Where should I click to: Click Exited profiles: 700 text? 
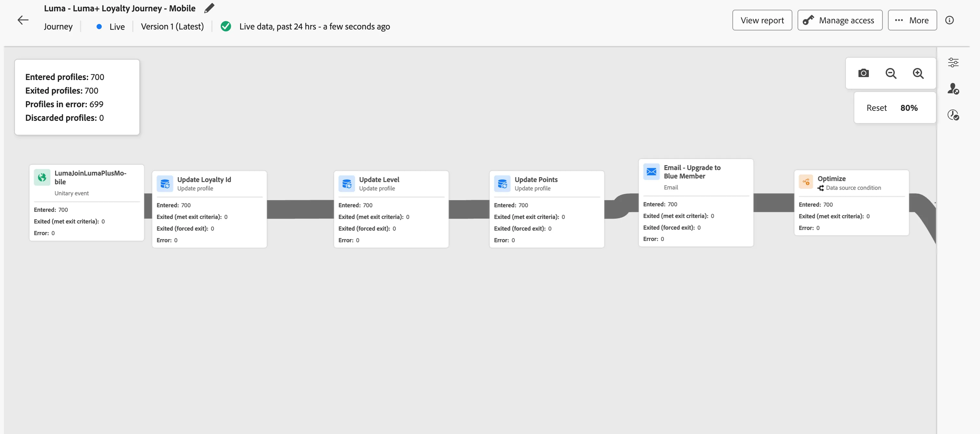pos(62,91)
